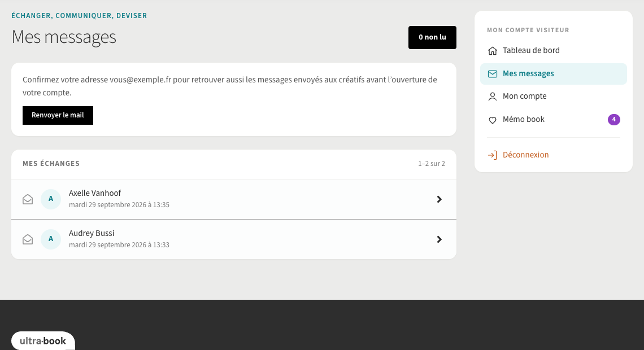This screenshot has height=350, width=644.
Task: Open the message from Axelle Vanhoof
Action: click(x=234, y=199)
